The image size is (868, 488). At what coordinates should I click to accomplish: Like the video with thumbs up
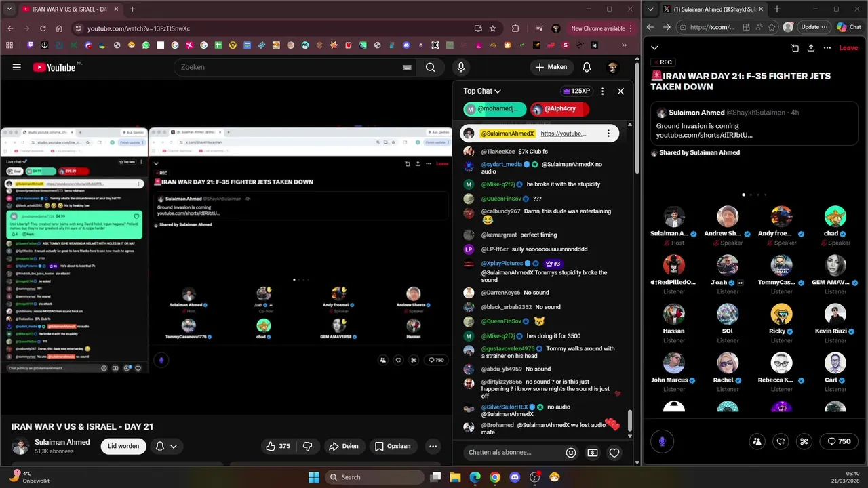point(277,446)
